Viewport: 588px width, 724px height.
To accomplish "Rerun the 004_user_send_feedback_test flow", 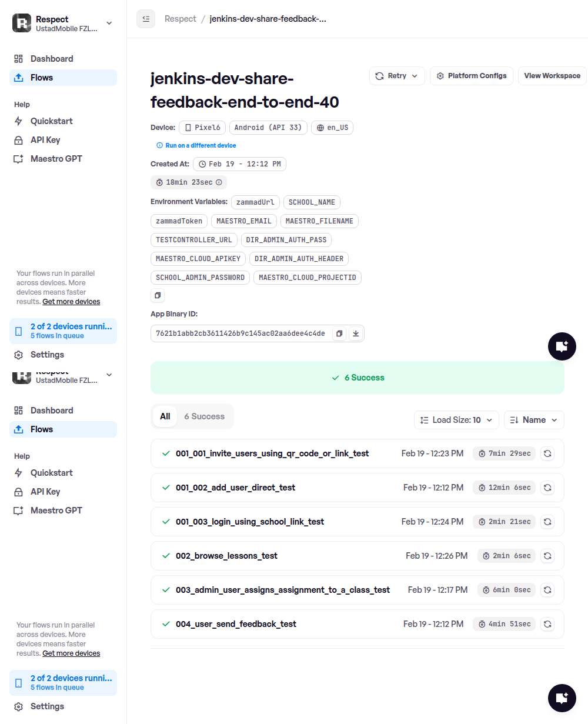I will 547,624.
